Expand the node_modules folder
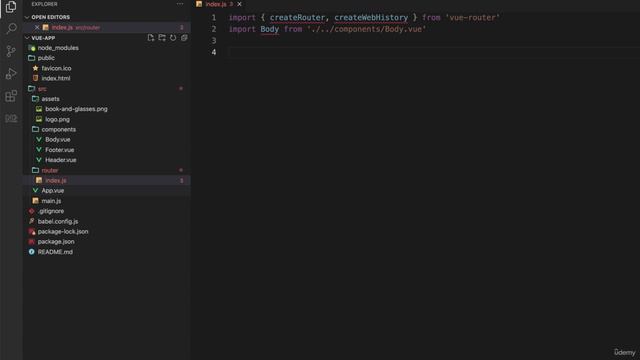Screen dimensions: 640x360 pyautogui.click(x=58, y=48)
